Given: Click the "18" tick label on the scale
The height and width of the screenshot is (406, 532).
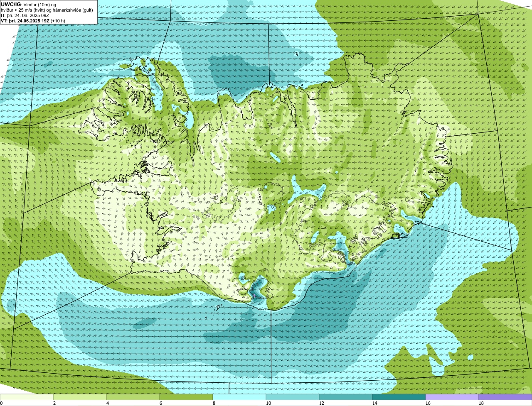Looking at the screenshot, I should (481, 403).
